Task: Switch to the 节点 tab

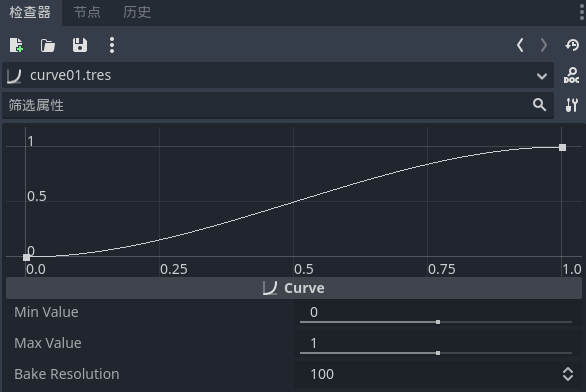Action: pyautogui.click(x=87, y=12)
